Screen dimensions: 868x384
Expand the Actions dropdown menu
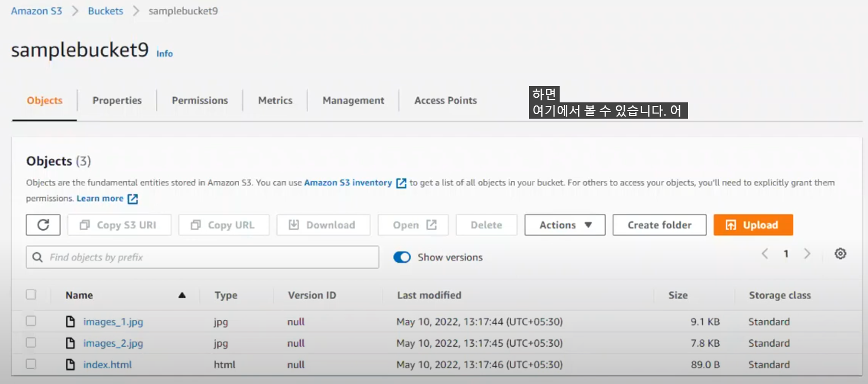tap(565, 225)
